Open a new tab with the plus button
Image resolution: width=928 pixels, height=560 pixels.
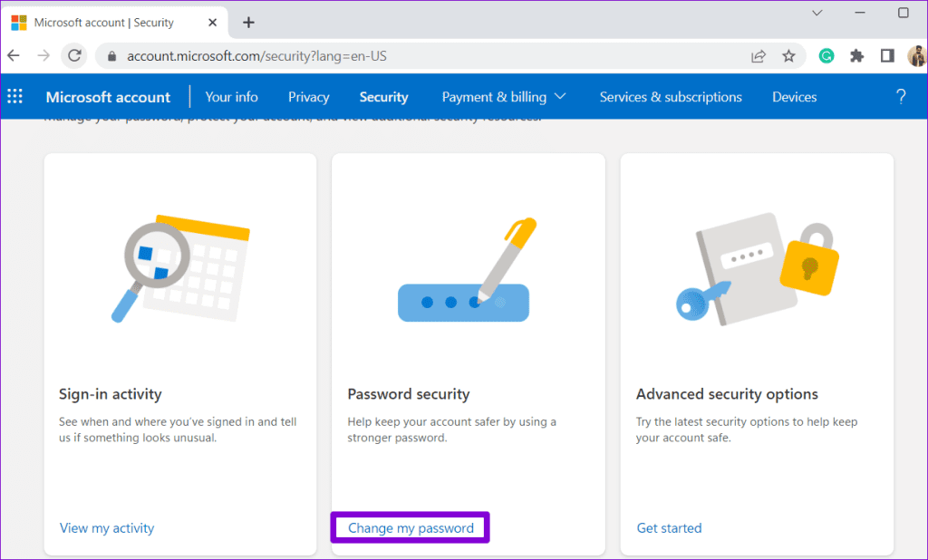[x=248, y=23]
